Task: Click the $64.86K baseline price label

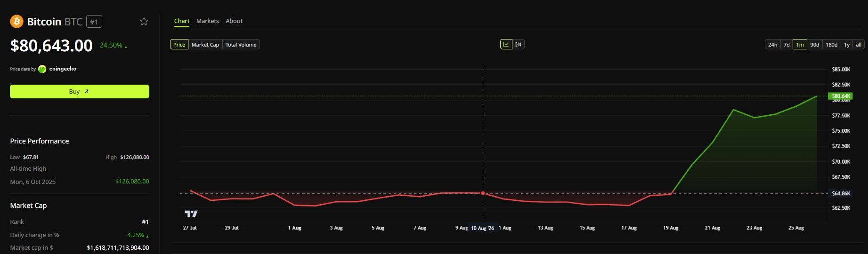Action: [841, 193]
